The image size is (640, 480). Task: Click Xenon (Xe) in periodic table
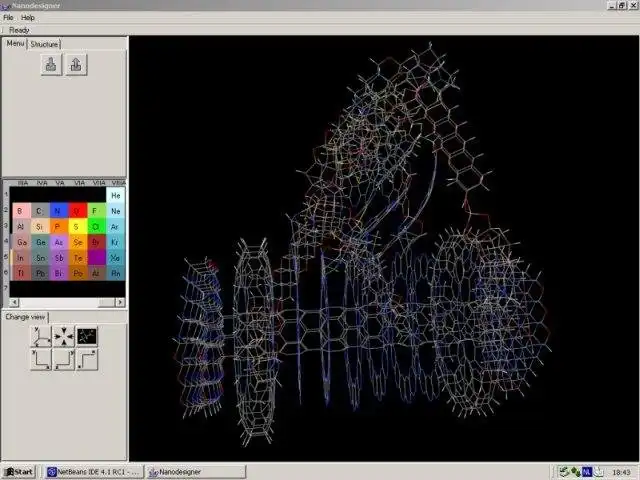pyautogui.click(x=116, y=258)
